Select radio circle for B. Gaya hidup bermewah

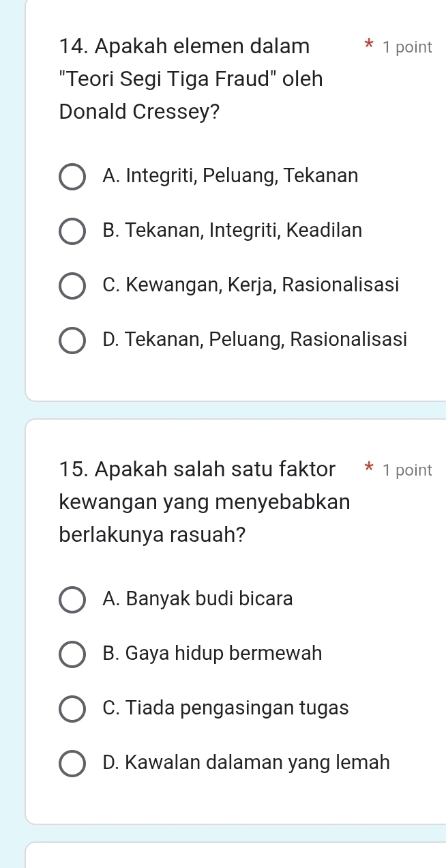tap(72, 654)
